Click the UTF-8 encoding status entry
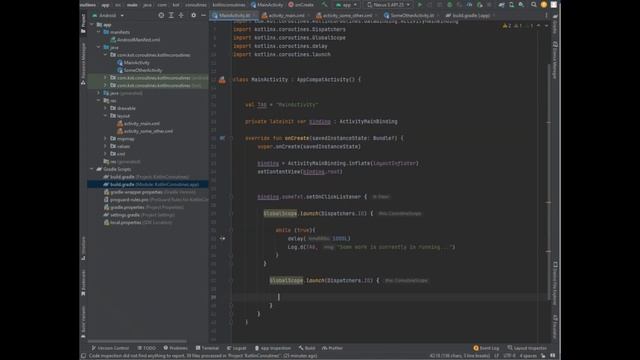The image size is (640, 360). point(509,356)
